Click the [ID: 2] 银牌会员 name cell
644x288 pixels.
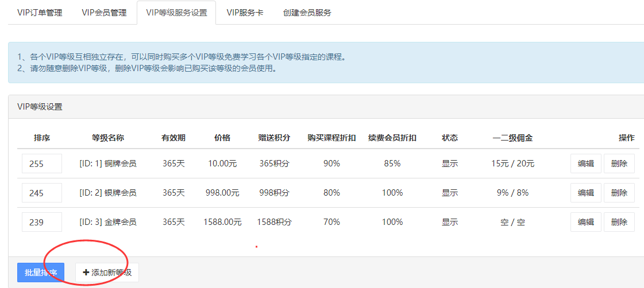click(x=108, y=193)
